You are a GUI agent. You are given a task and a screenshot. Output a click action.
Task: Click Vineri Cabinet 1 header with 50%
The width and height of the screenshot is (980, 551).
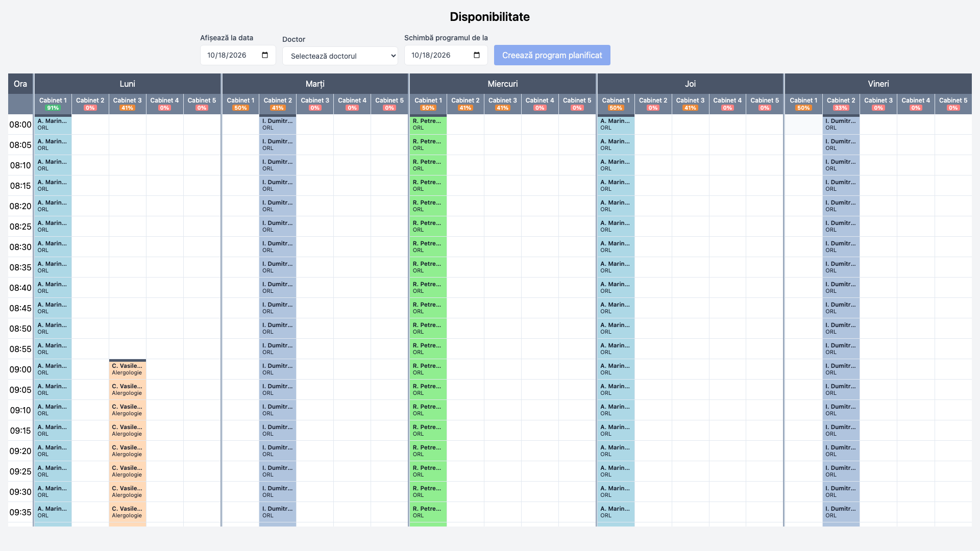click(x=803, y=104)
